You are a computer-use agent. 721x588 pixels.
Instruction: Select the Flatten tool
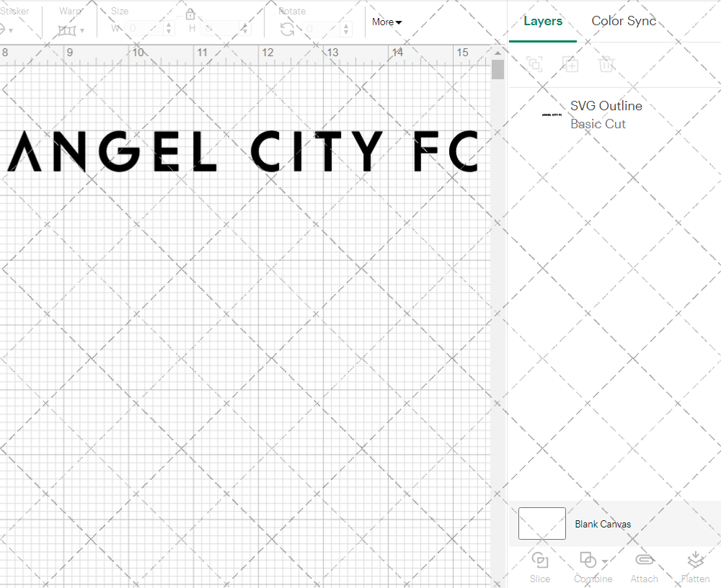[695, 566]
